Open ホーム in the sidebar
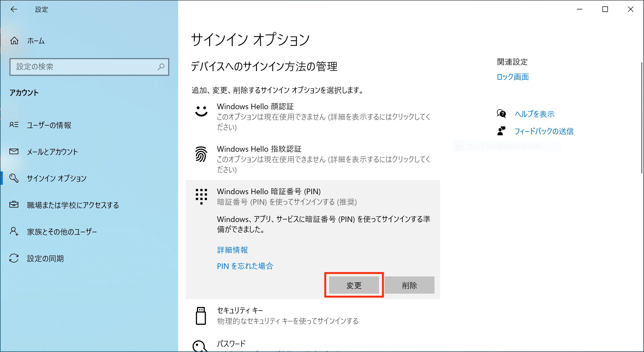 click(x=89, y=41)
